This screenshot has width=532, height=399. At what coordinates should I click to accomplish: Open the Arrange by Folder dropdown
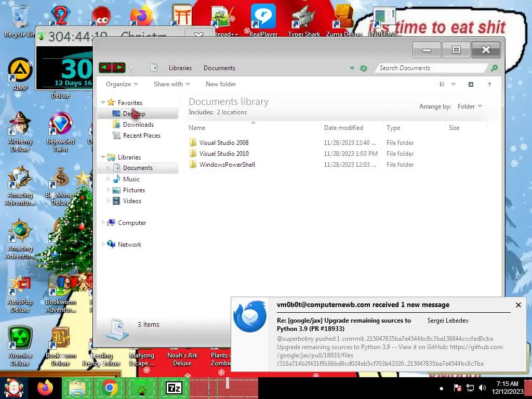[470, 106]
